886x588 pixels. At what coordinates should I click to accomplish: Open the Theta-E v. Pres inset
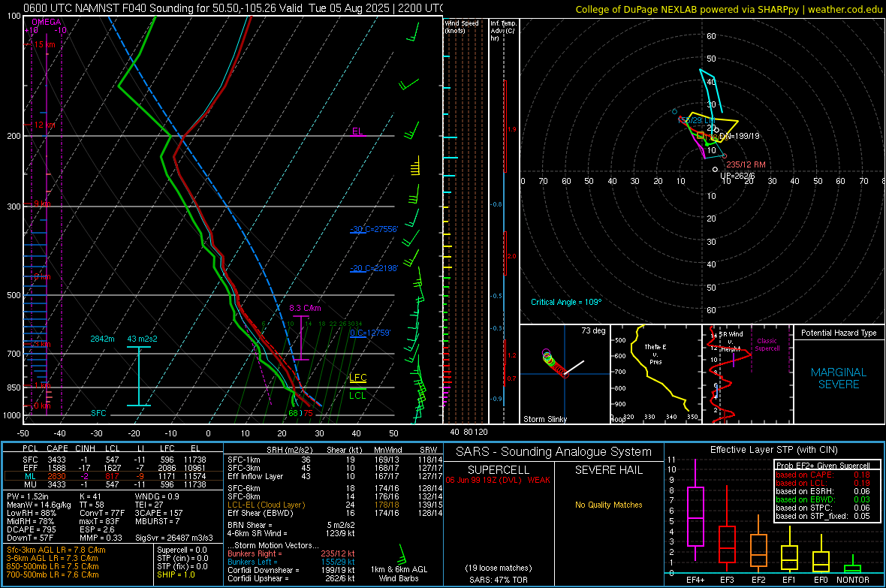click(656, 374)
